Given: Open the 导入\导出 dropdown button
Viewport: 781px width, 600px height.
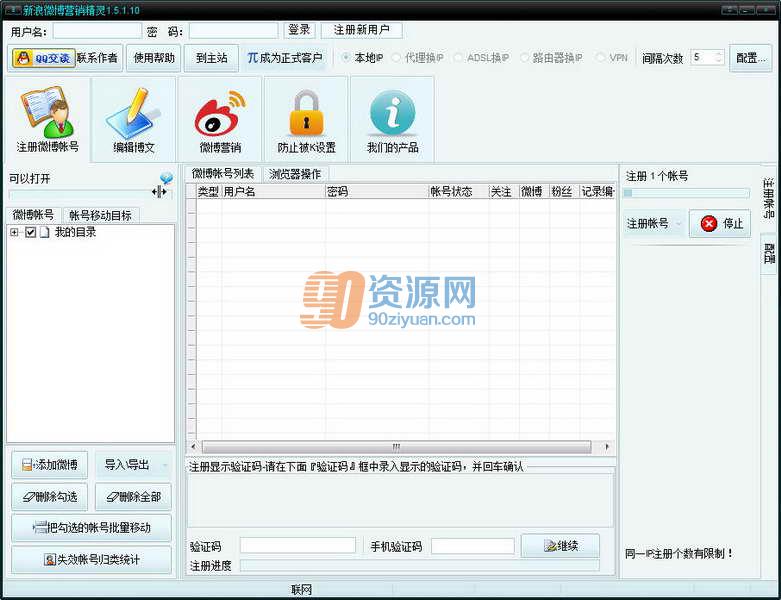Looking at the screenshot, I should tap(133, 465).
